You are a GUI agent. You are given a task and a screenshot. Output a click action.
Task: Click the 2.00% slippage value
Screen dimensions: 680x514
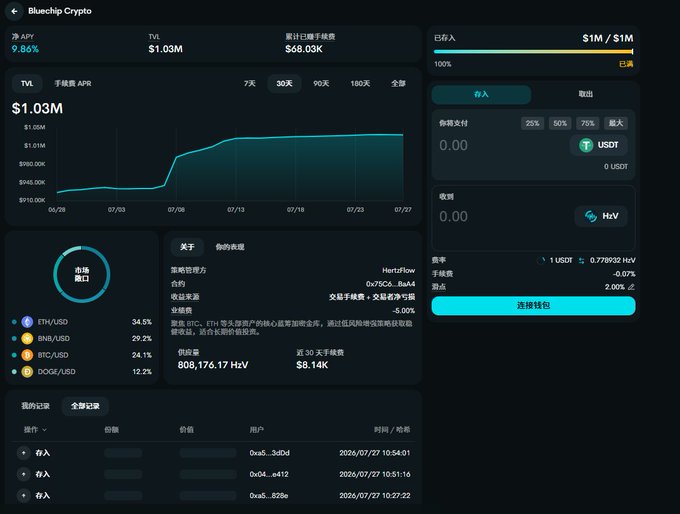[x=615, y=287]
